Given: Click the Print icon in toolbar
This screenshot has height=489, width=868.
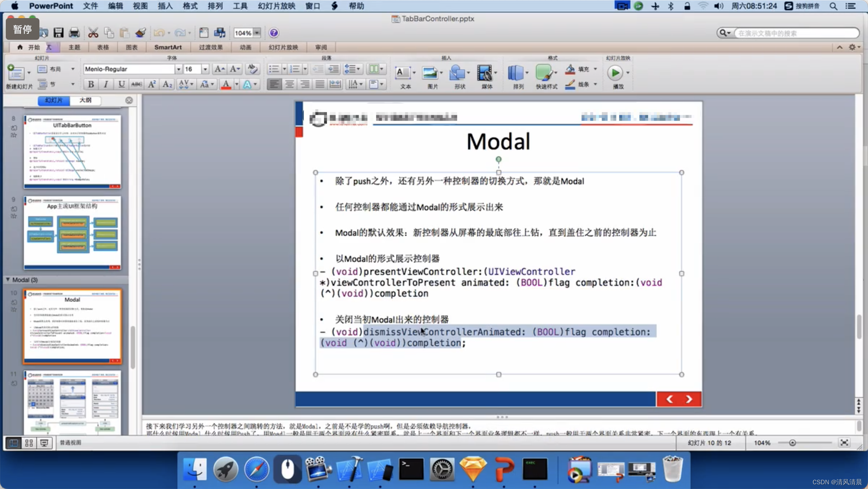Looking at the screenshot, I should coord(74,33).
